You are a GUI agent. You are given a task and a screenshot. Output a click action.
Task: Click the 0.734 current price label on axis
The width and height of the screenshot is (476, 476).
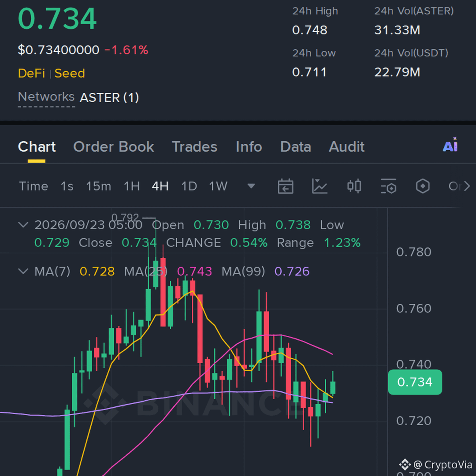(x=415, y=382)
